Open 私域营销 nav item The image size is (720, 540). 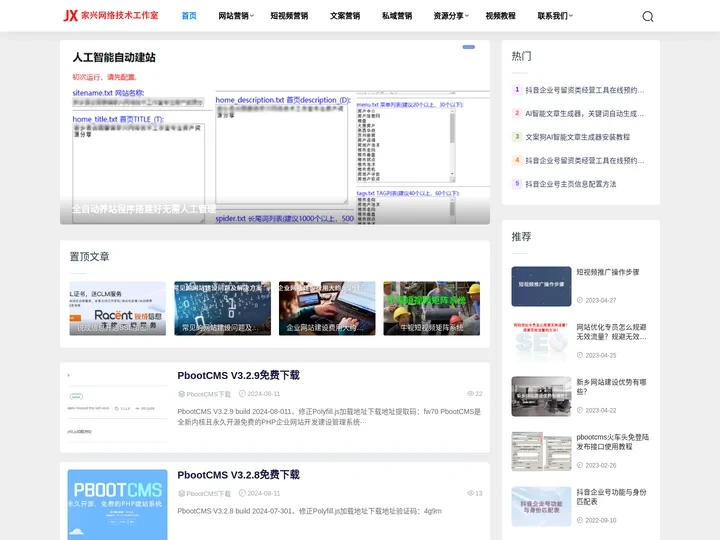[x=397, y=16]
